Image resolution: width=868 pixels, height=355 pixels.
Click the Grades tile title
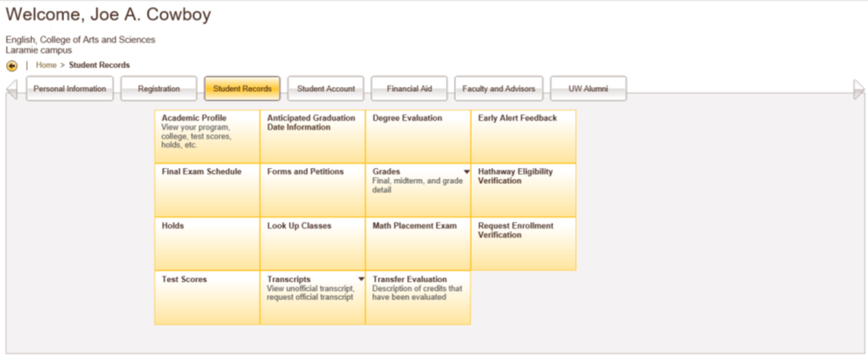click(387, 172)
